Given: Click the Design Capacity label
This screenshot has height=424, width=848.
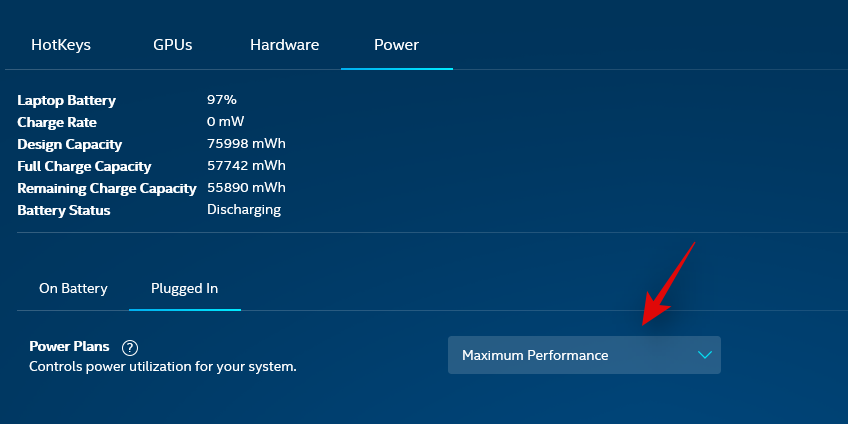Looking at the screenshot, I should (x=69, y=144).
